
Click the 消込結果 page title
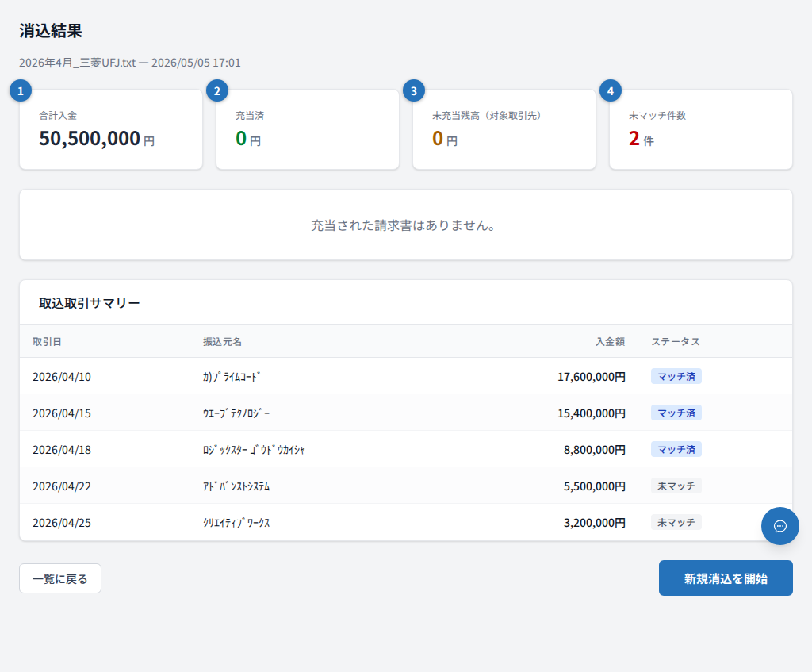(x=51, y=31)
